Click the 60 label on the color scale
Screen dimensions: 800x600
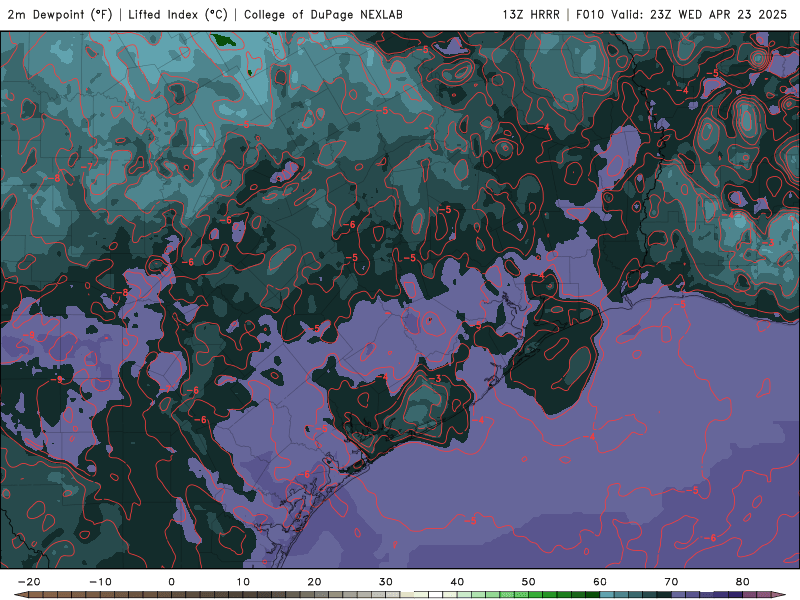(600, 582)
